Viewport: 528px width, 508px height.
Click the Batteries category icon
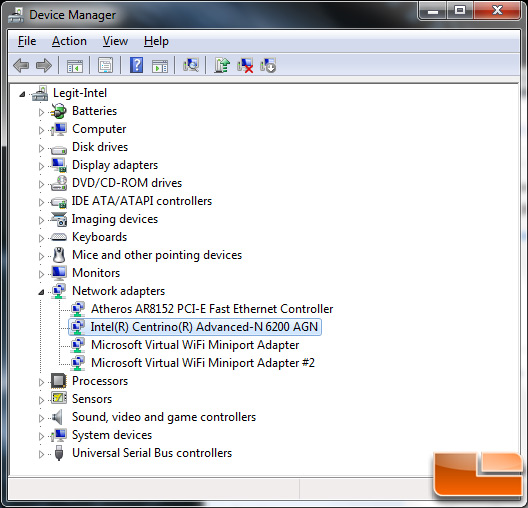(x=59, y=111)
